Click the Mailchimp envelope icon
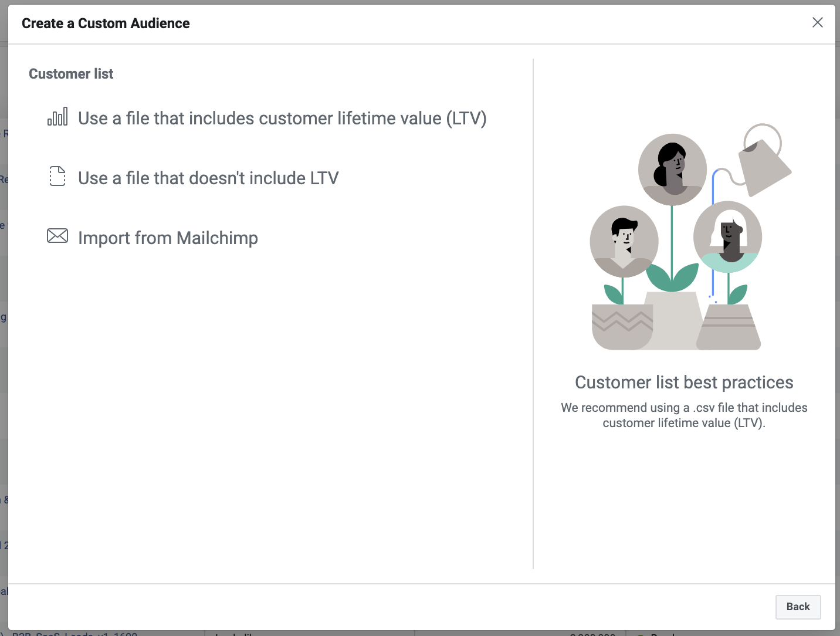The height and width of the screenshot is (636, 840). [57, 236]
